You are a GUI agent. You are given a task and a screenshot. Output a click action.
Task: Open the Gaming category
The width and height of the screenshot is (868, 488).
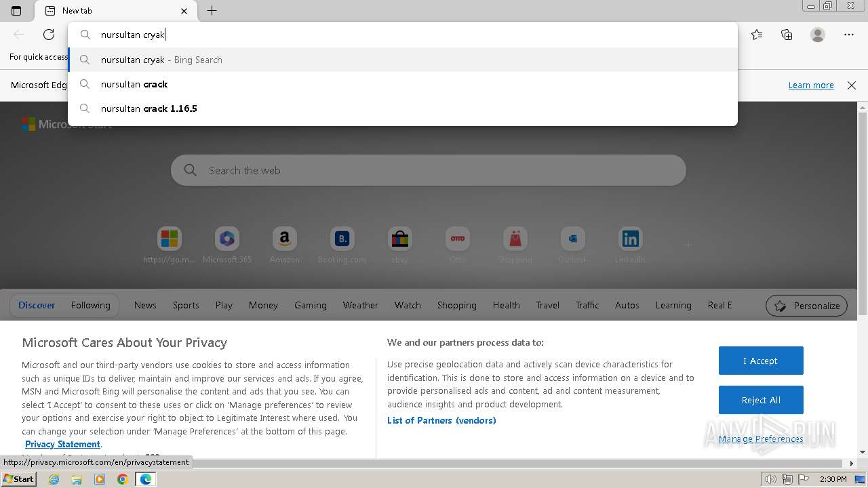coord(311,305)
